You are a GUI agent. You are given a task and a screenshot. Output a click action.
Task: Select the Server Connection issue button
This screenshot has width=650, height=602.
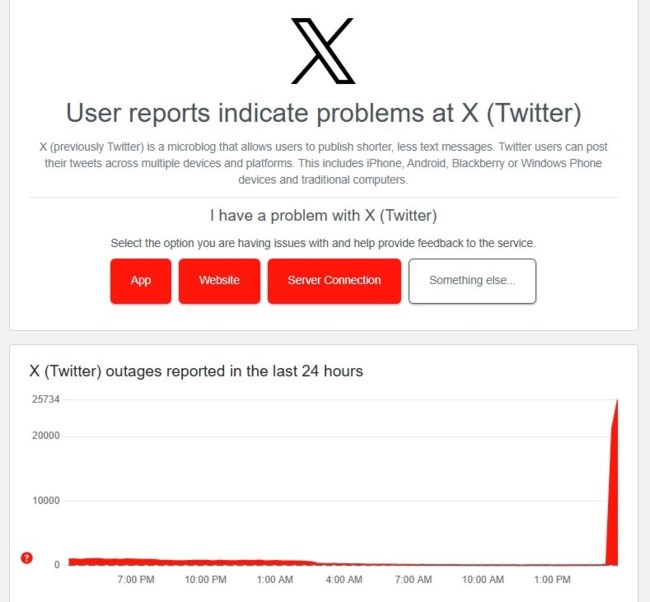click(x=334, y=281)
